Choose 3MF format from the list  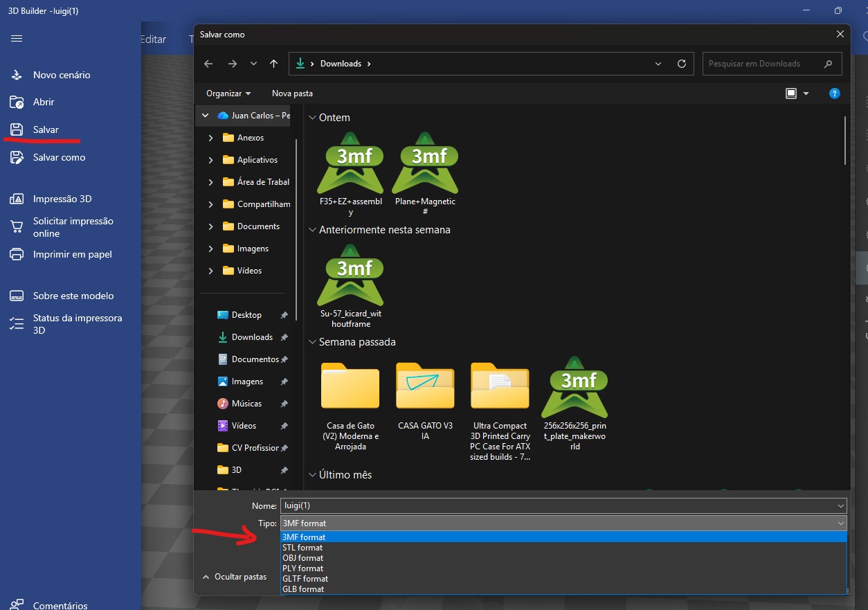click(x=563, y=537)
